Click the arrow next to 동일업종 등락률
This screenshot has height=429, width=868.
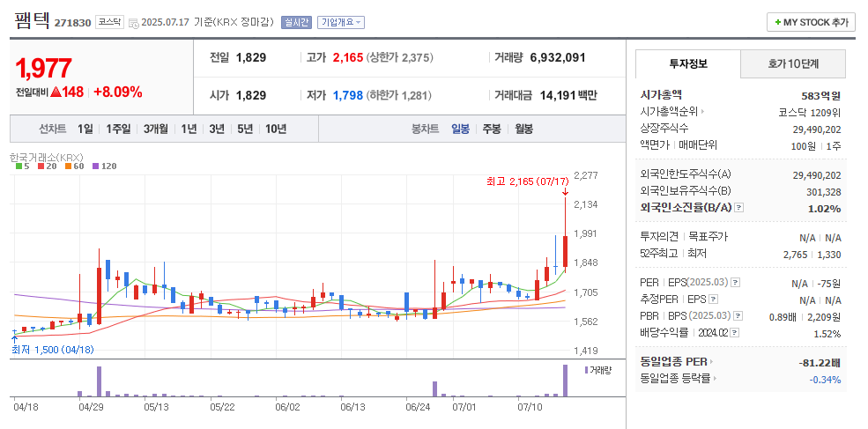point(716,379)
